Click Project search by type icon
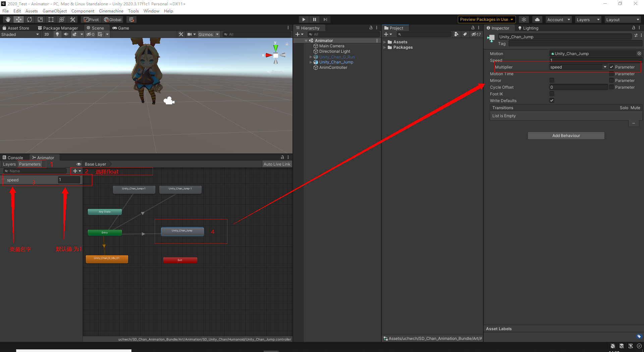This screenshot has height=352, width=644. (456, 34)
